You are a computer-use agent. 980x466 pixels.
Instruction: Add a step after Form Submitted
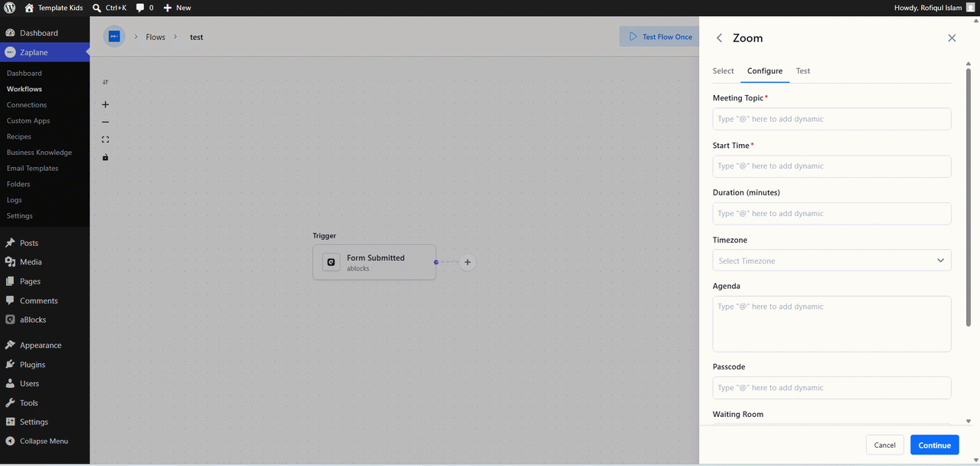(x=468, y=262)
